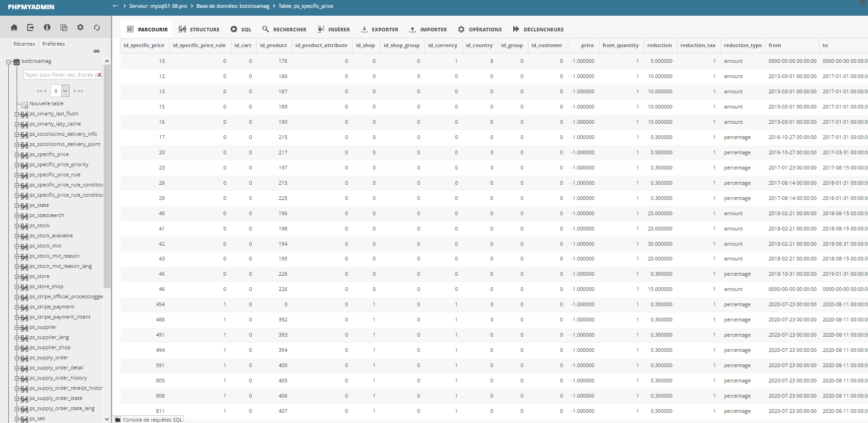Show Récentes tables list
Image resolution: width=868 pixels, height=423 pixels.
(24, 44)
